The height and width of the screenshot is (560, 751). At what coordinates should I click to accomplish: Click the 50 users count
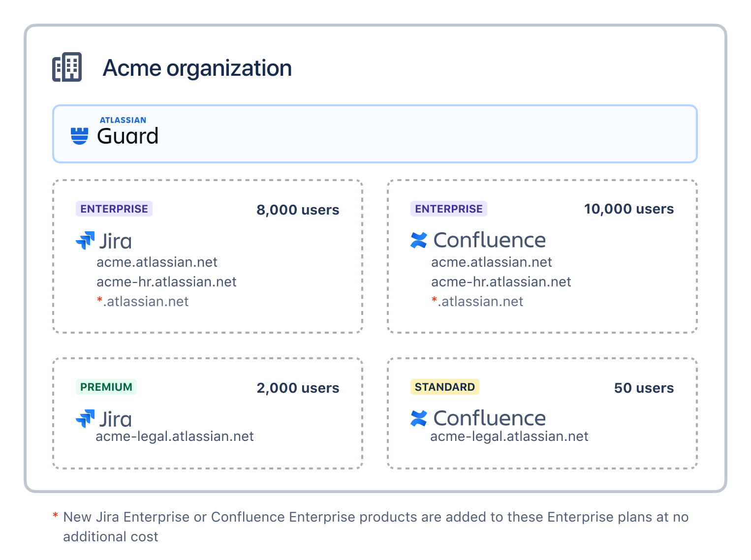(644, 388)
